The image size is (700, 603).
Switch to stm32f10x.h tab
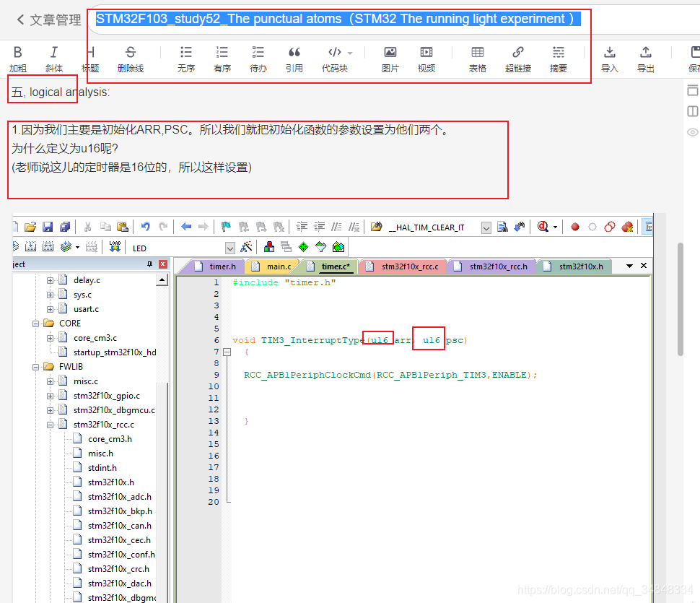click(575, 266)
